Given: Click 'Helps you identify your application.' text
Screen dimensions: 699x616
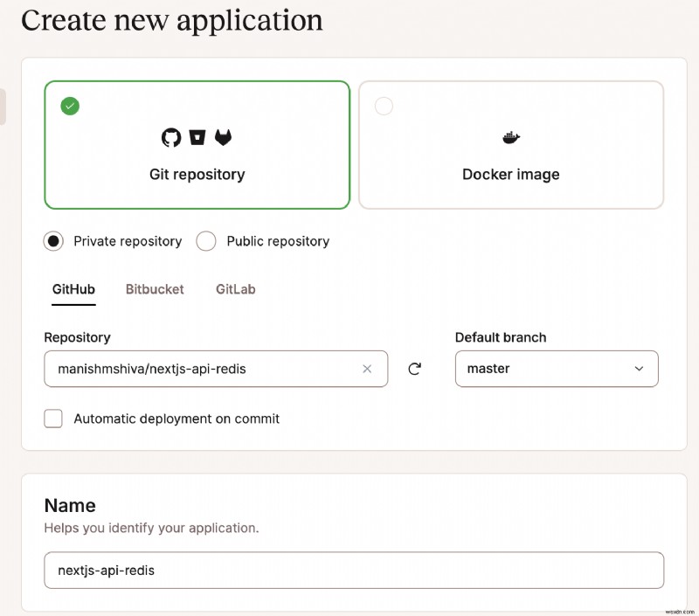Looking at the screenshot, I should (151, 528).
